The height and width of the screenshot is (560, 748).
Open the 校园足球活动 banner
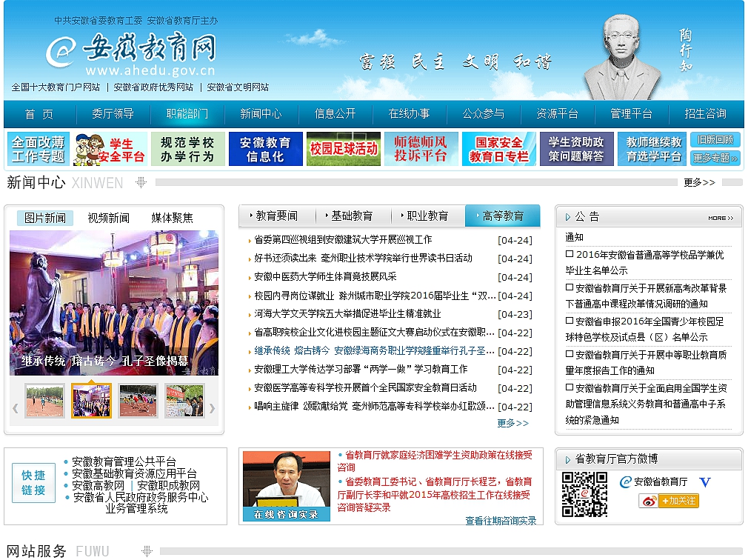[x=344, y=149]
